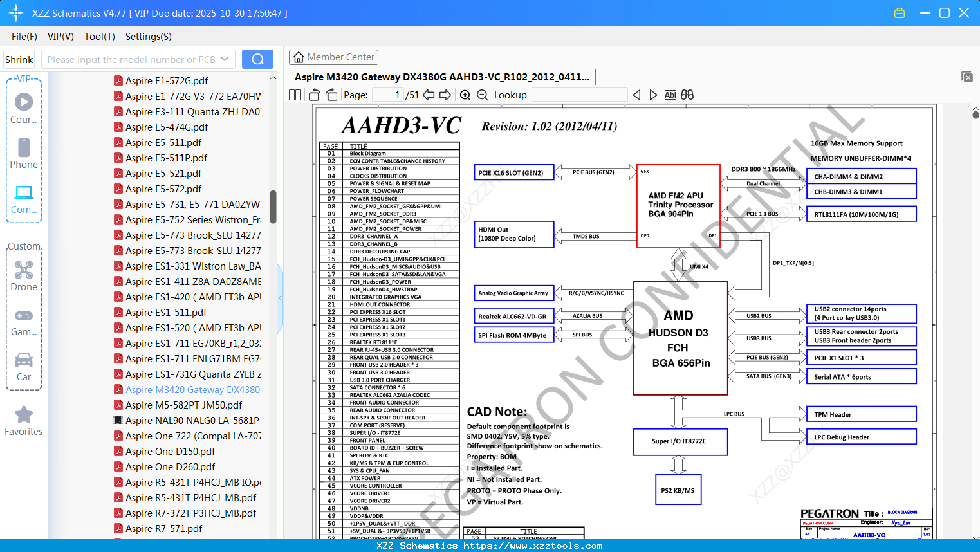This screenshot has width=980, height=552.
Task: Click the schematic viewer scrollbar thumb
Action: pos(975,114)
